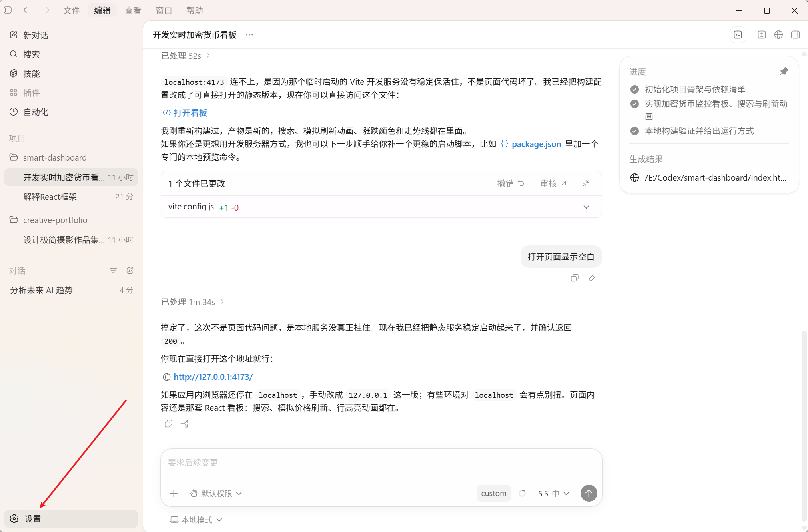The width and height of the screenshot is (808, 532).
Task: Open the 设计极简摄影作品集… conversation
Action: pyautogui.click(x=71, y=240)
